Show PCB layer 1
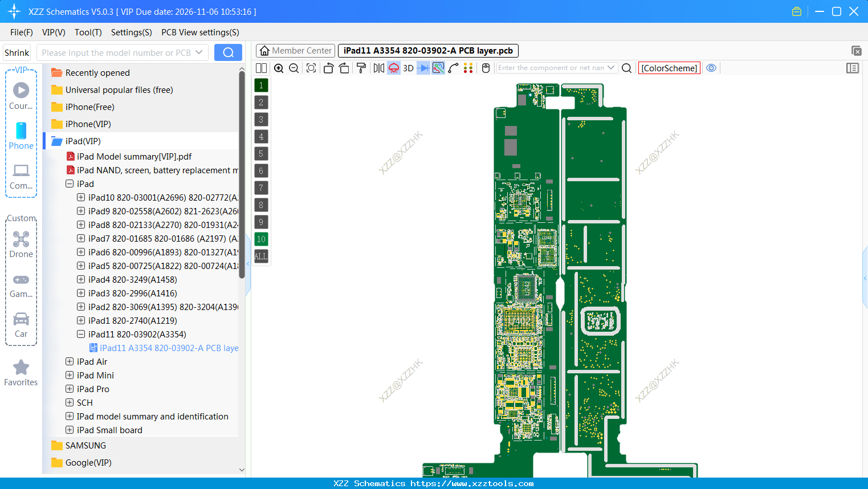This screenshot has width=868, height=489. (x=261, y=85)
